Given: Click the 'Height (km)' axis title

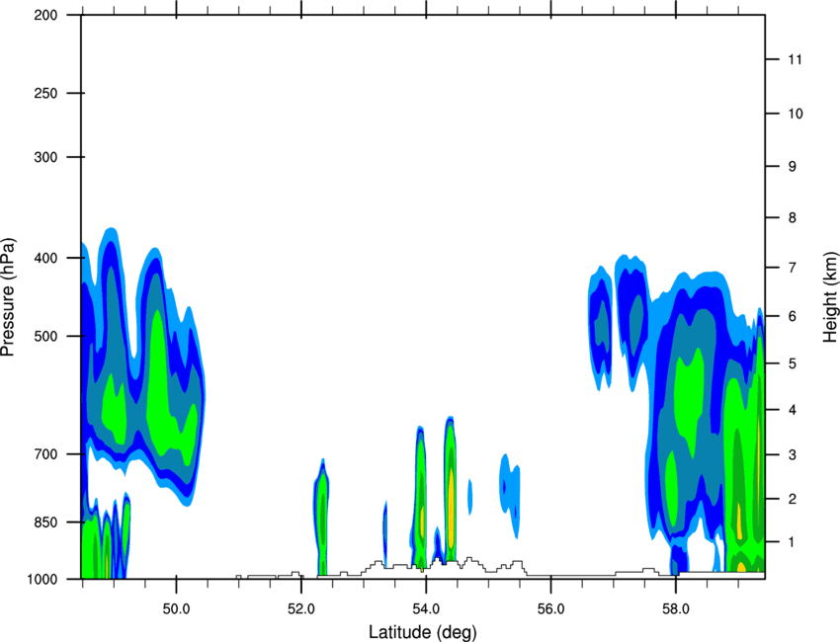Looking at the screenshot, I should pyautogui.click(x=830, y=296).
